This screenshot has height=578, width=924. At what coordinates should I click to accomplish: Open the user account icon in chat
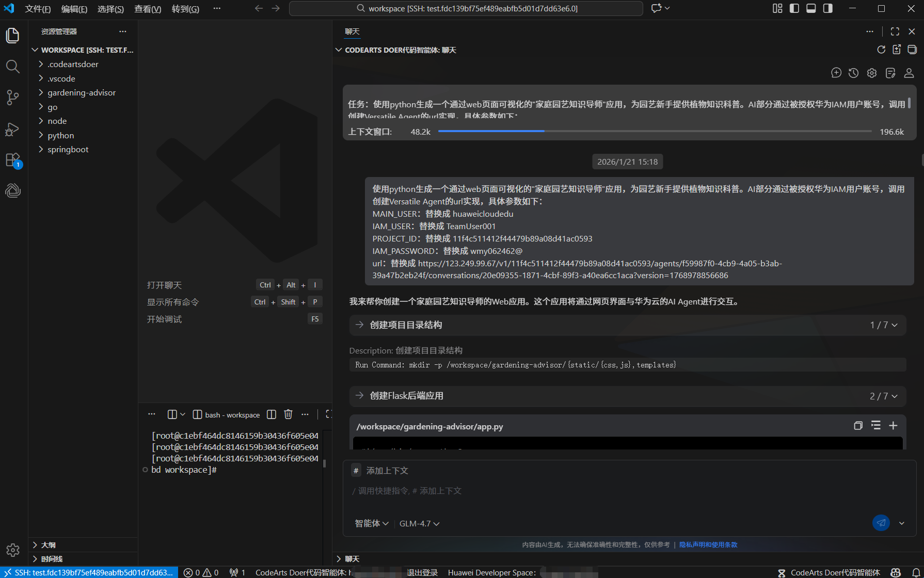(909, 73)
